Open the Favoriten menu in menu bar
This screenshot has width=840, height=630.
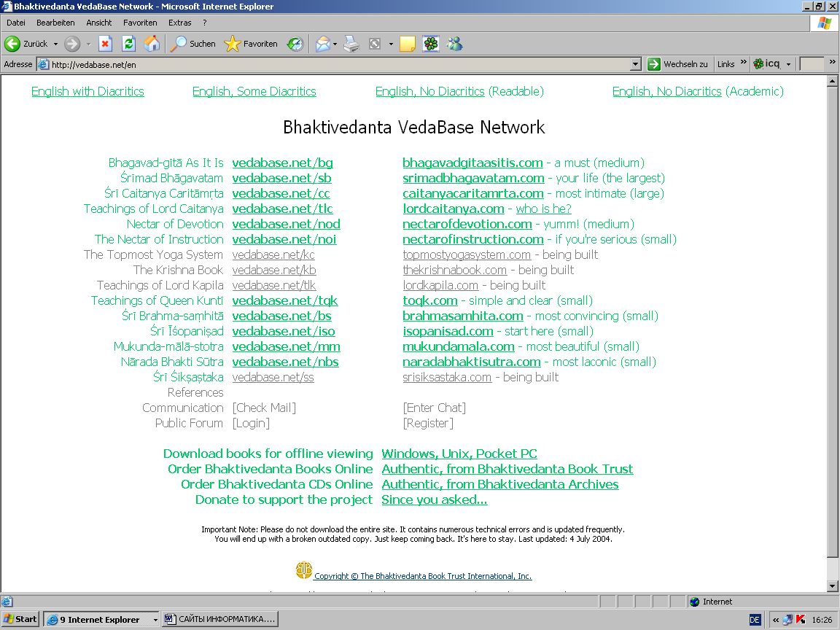coord(140,23)
